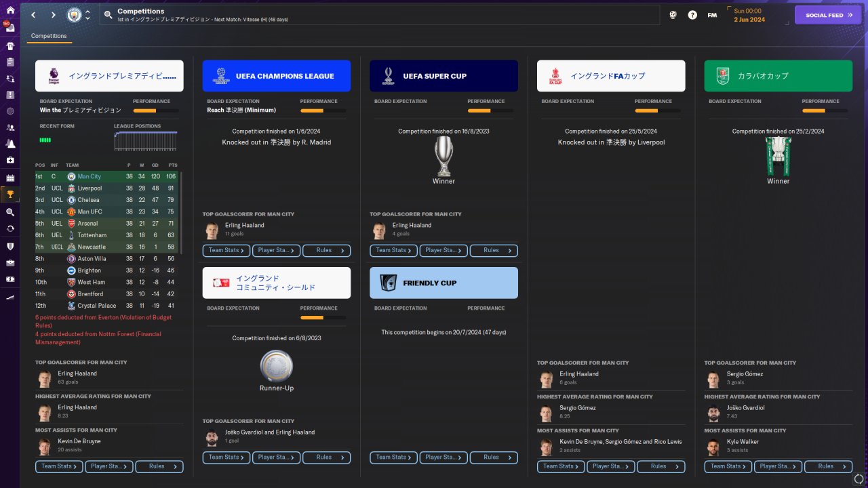868x488 pixels.
Task: Open the Inbox with unread messages
Action: [10, 28]
